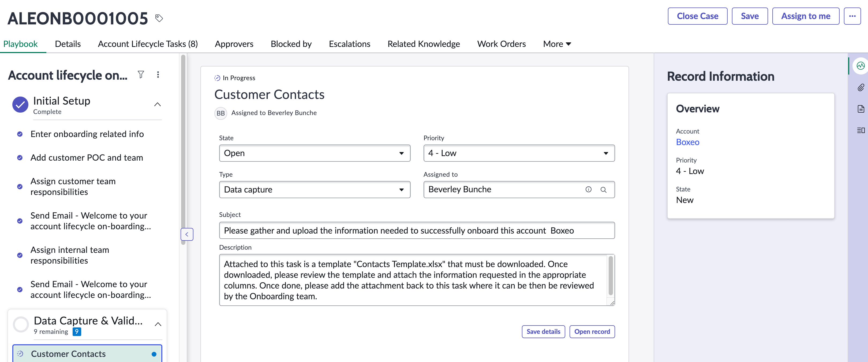Open the filter icon in the playbook panel
The image size is (868, 362).
[141, 75]
